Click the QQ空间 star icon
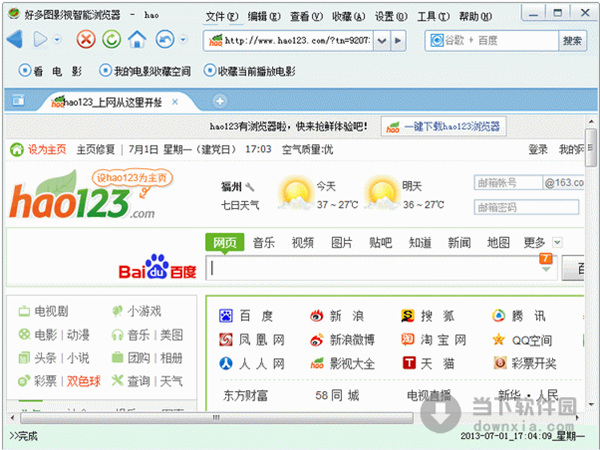Viewport: 600px width, 450px height. point(499,339)
